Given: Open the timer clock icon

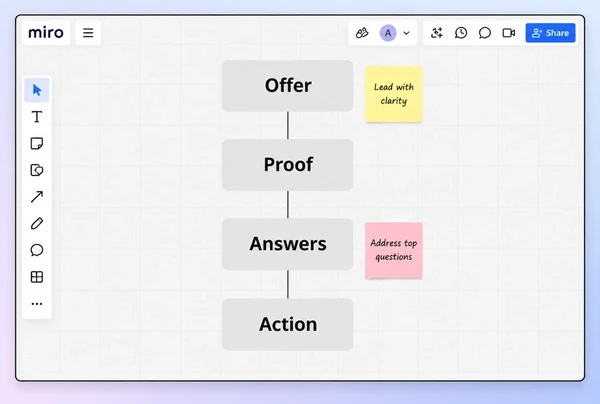Looking at the screenshot, I should click(461, 33).
